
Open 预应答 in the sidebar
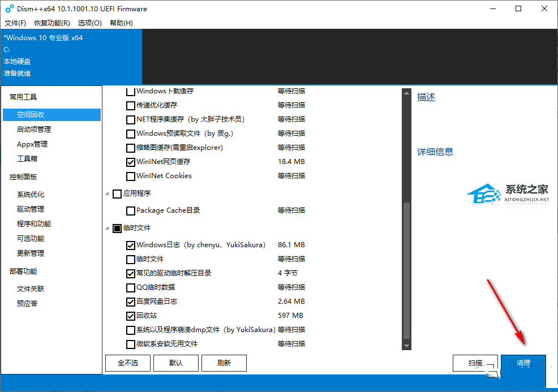27,303
